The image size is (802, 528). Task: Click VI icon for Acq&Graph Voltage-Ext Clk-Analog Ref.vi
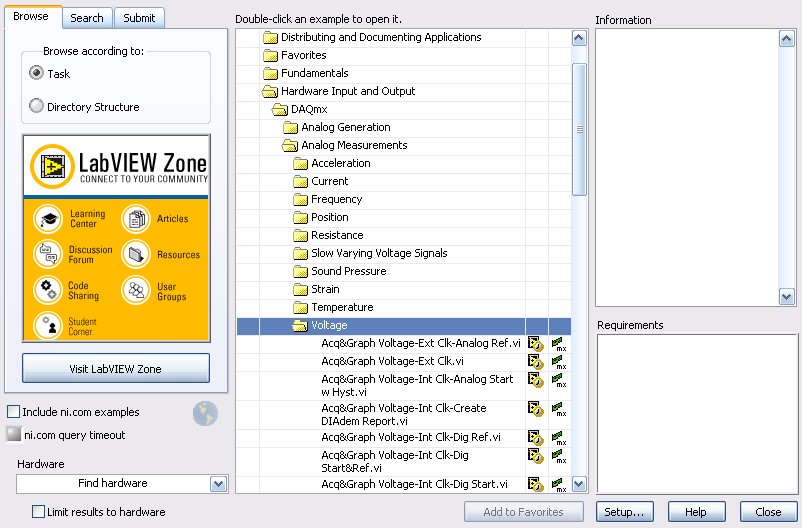point(536,343)
